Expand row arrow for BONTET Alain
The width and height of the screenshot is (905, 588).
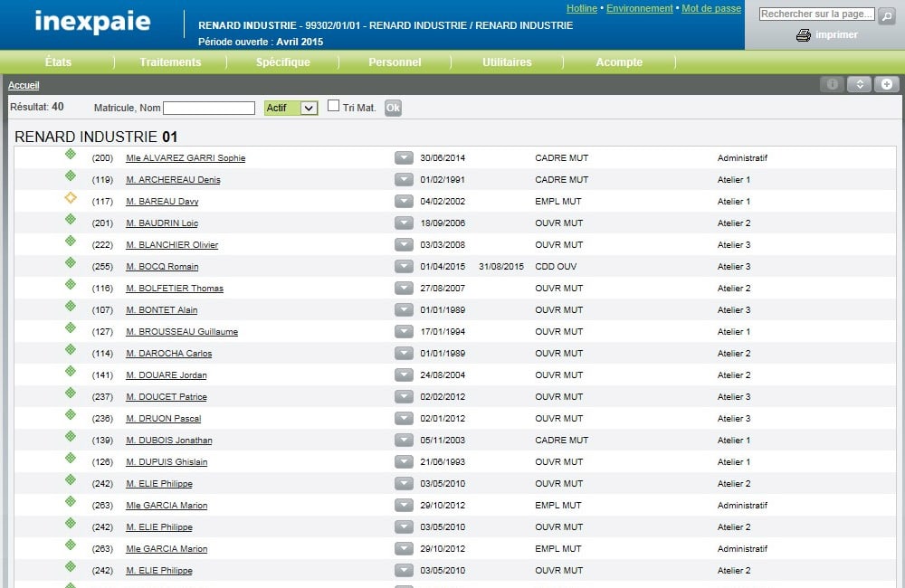pos(404,310)
